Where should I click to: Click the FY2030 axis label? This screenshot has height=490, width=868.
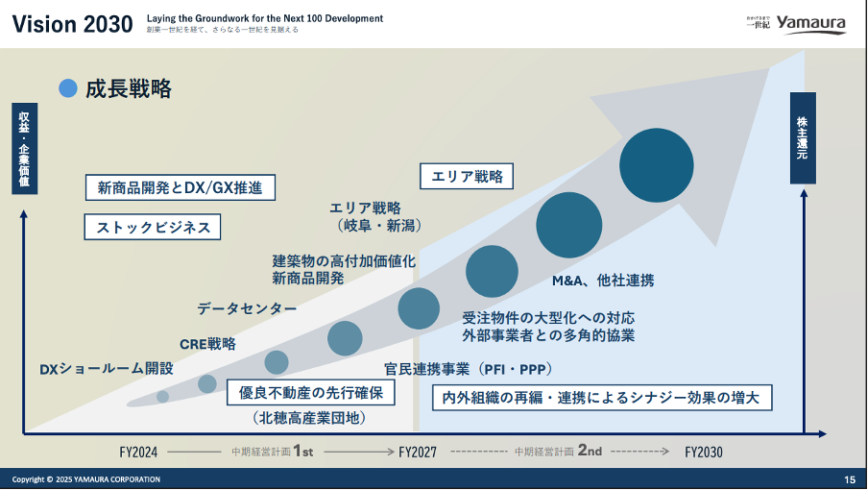pyautogui.click(x=703, y=453)
